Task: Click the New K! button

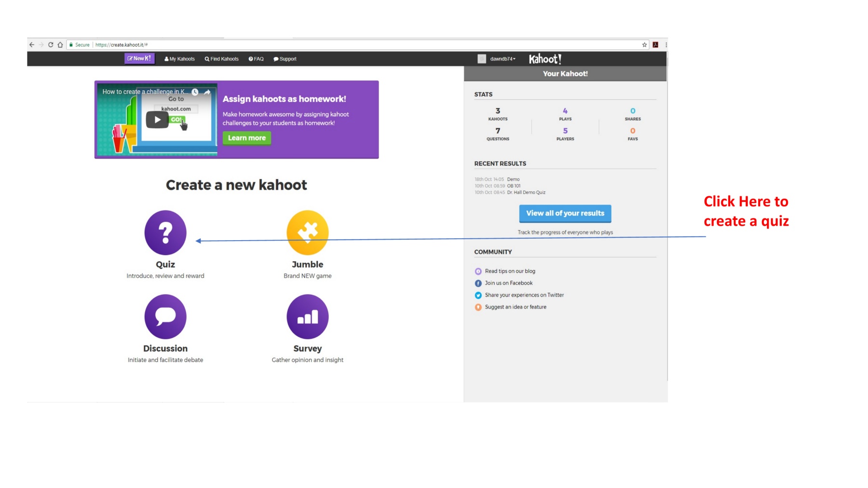Action: (x=139, y=58)
